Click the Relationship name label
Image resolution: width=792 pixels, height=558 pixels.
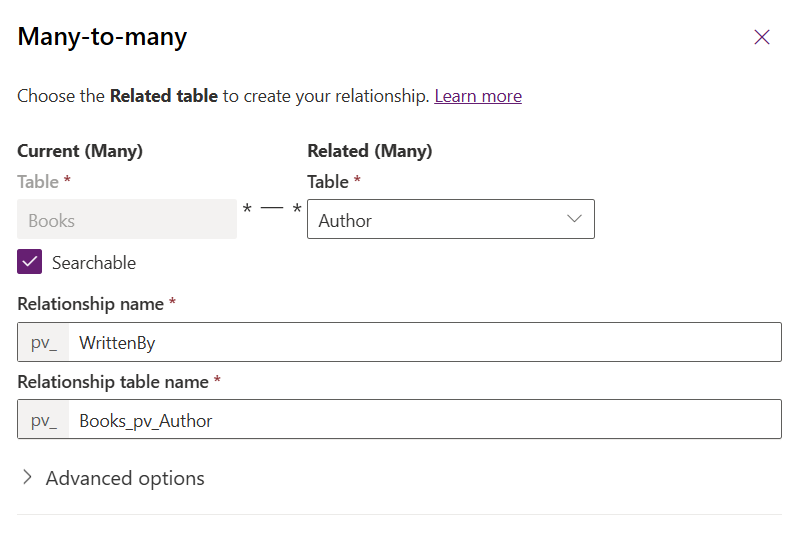pos(90,304)
